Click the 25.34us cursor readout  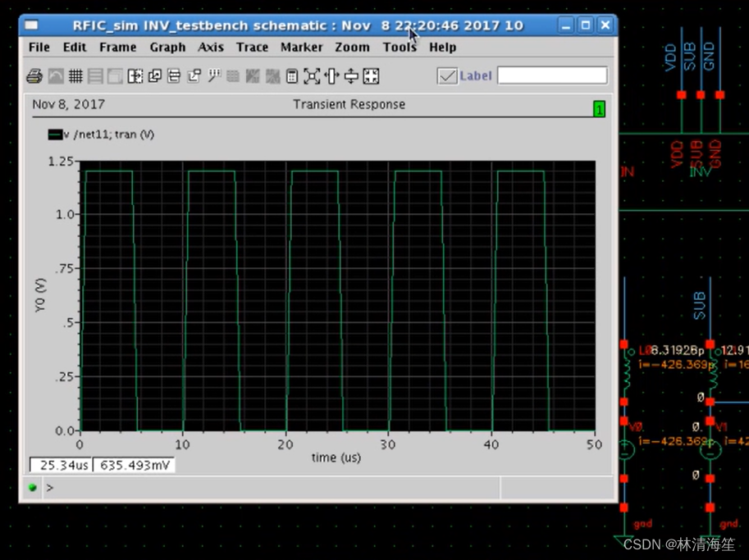point(62,465)
